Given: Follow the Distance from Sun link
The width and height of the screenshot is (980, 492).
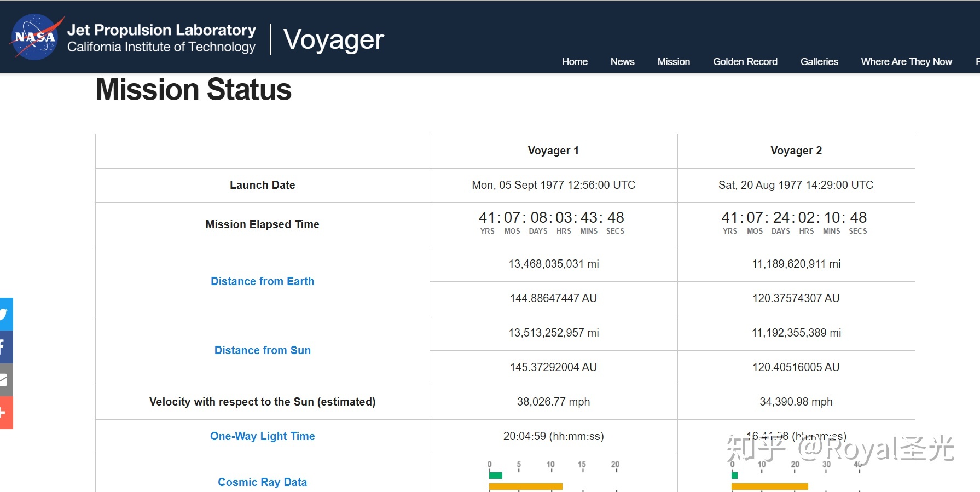Looking at the screenshot, I should click(x=263, y=350).
